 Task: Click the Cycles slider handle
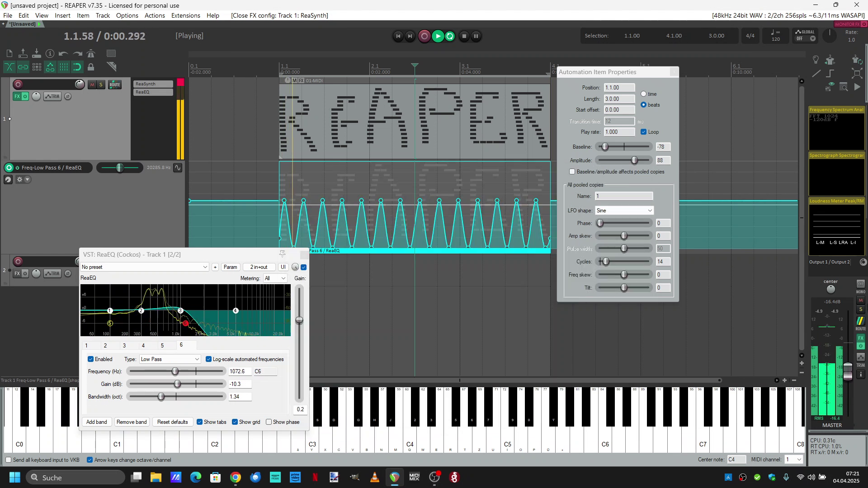pos(606,262)
